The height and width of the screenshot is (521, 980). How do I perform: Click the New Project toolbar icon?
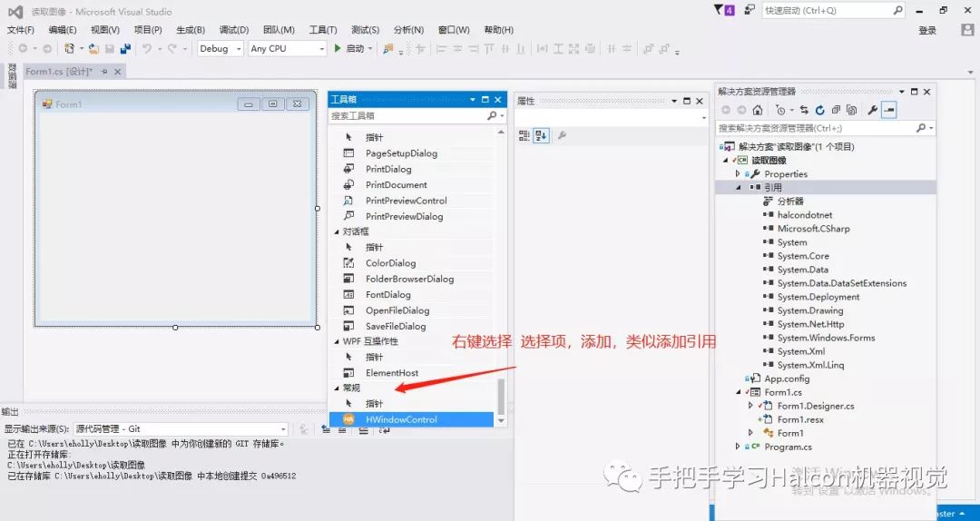[x=69, y=48]
